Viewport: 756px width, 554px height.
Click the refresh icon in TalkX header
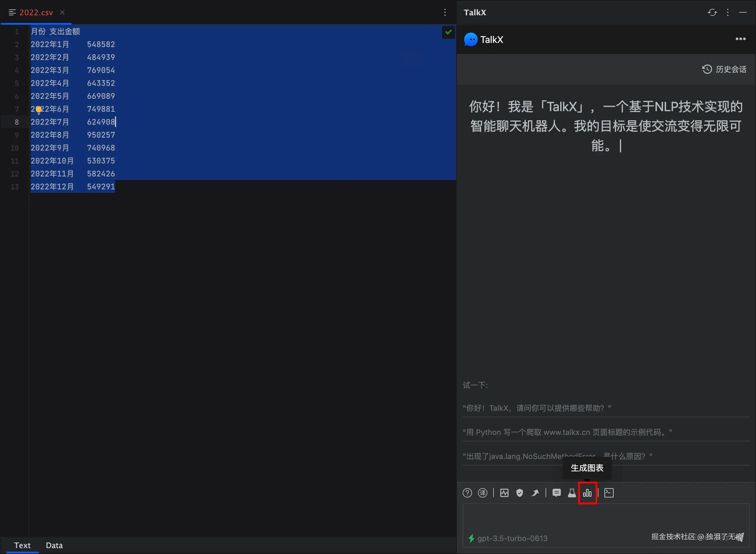(x=712, y=12)
